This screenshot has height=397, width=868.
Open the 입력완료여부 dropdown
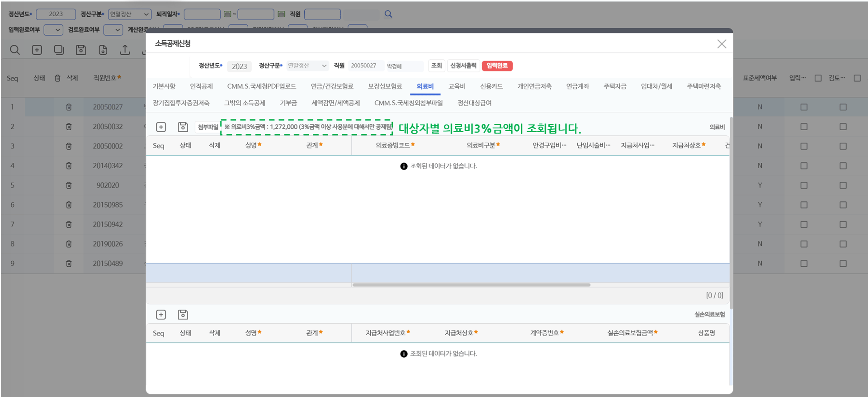[x=53, y=30]
